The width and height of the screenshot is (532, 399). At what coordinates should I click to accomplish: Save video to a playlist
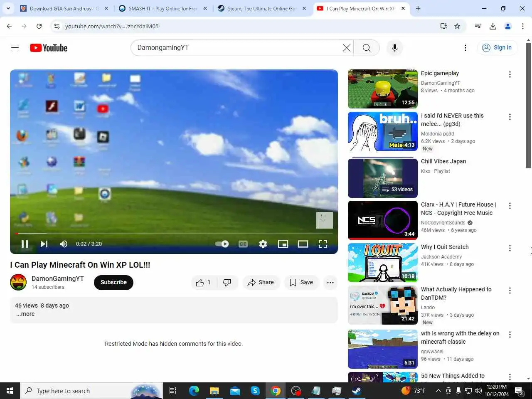(x=301, y=283)
